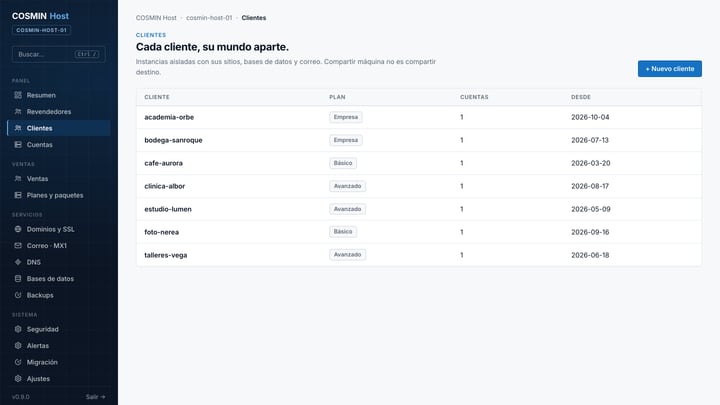Click the Alertas icon
The image size is (720, 405).
tap(18, 346)
